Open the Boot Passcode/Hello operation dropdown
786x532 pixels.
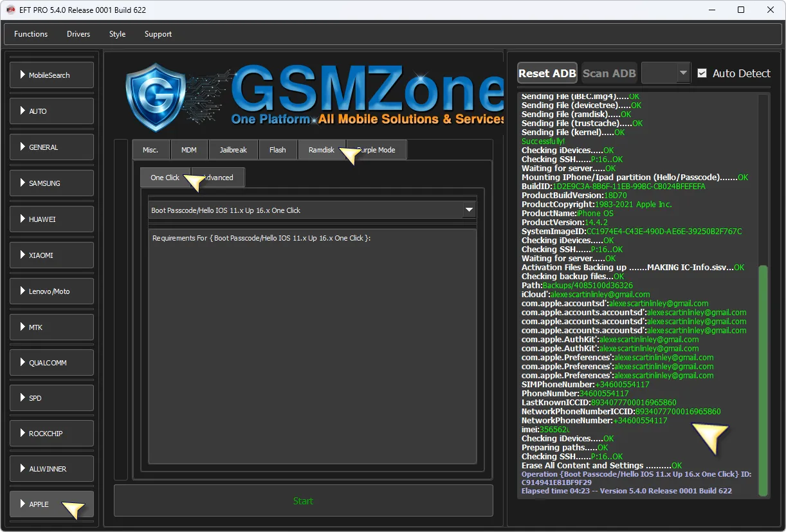click(x=469, y=210)
